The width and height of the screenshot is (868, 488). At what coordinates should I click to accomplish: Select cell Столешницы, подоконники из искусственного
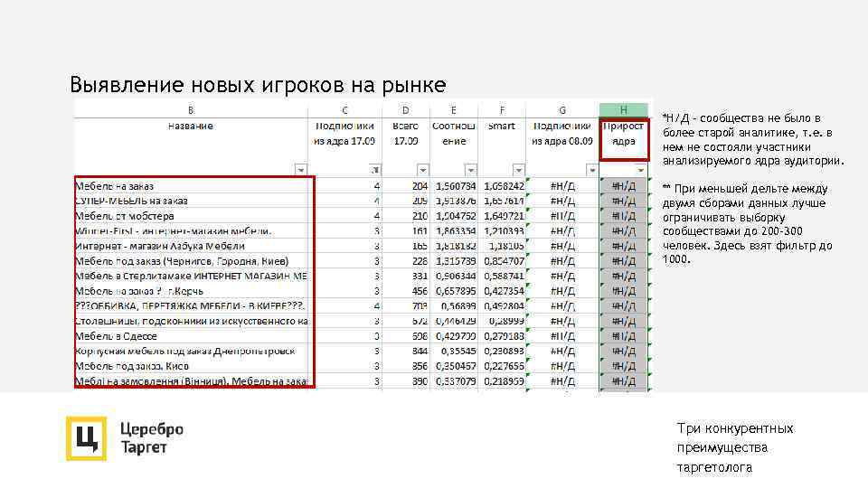pyautogui.click(x=191, y=321)
